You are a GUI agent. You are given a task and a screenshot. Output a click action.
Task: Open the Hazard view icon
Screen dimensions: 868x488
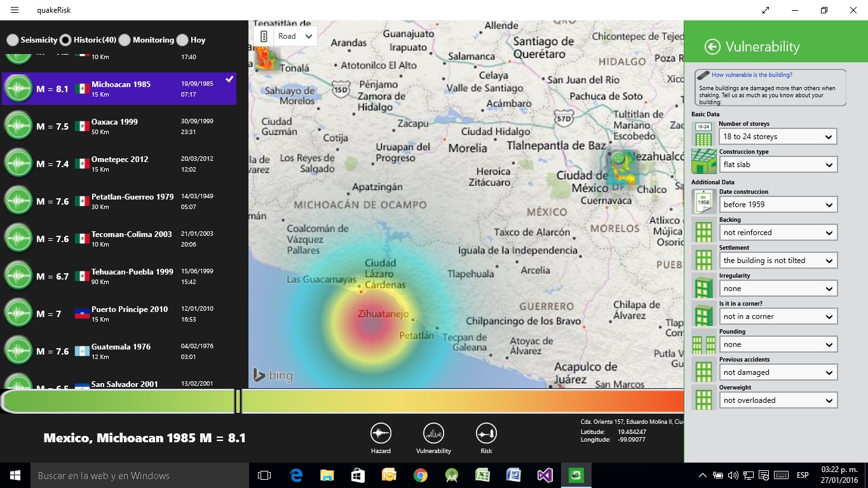(381, 433)
